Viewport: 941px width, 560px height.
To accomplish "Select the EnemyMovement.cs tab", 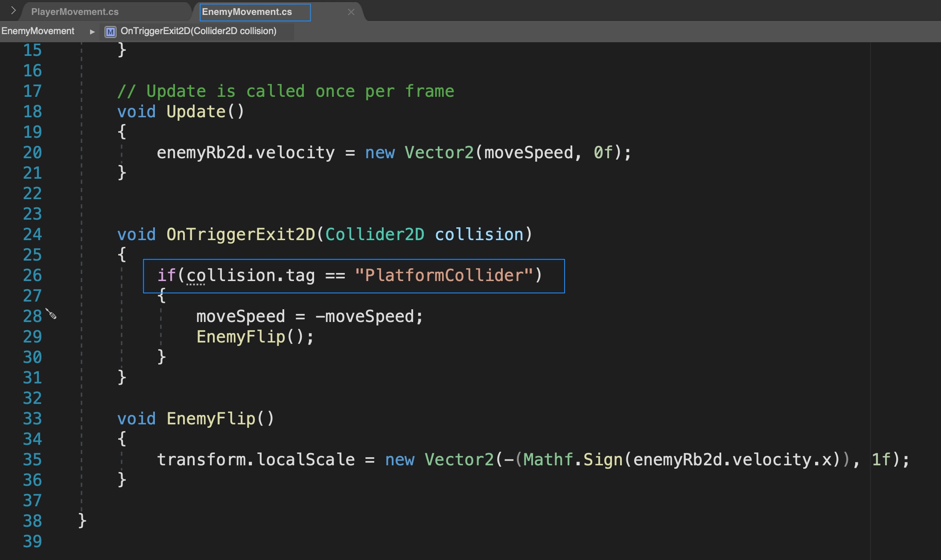I will (x=248, y=12).
